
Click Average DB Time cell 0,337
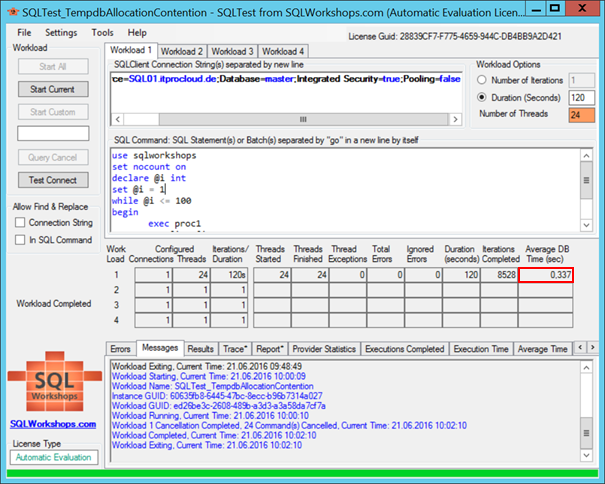[x=546, y=275]
